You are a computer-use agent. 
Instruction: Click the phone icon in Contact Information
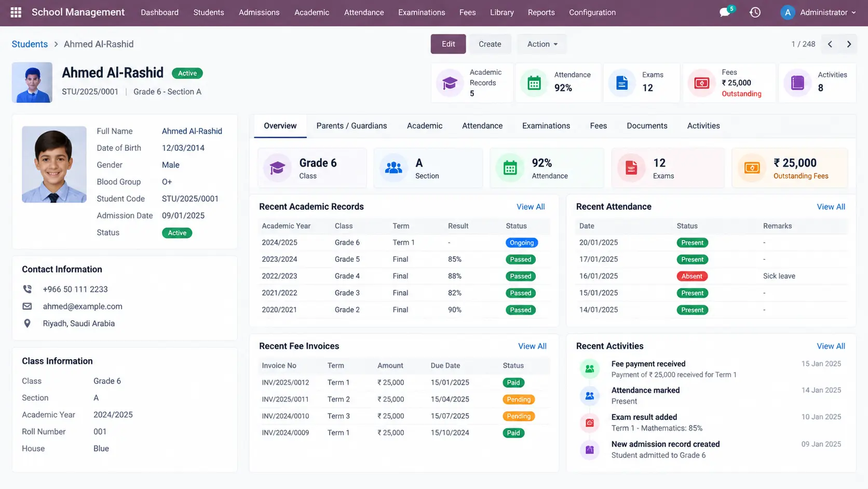tap(28, 289)
